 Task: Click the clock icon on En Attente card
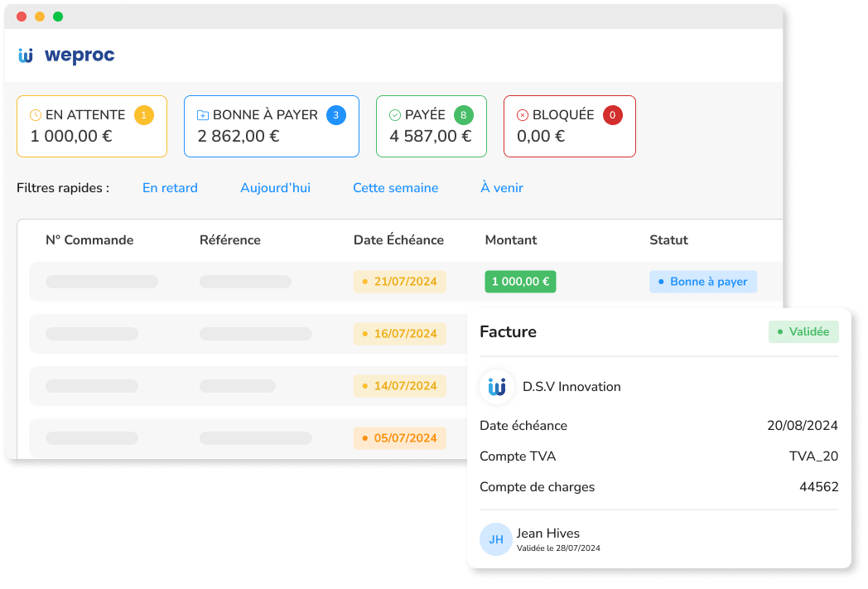tap(36, 115)
